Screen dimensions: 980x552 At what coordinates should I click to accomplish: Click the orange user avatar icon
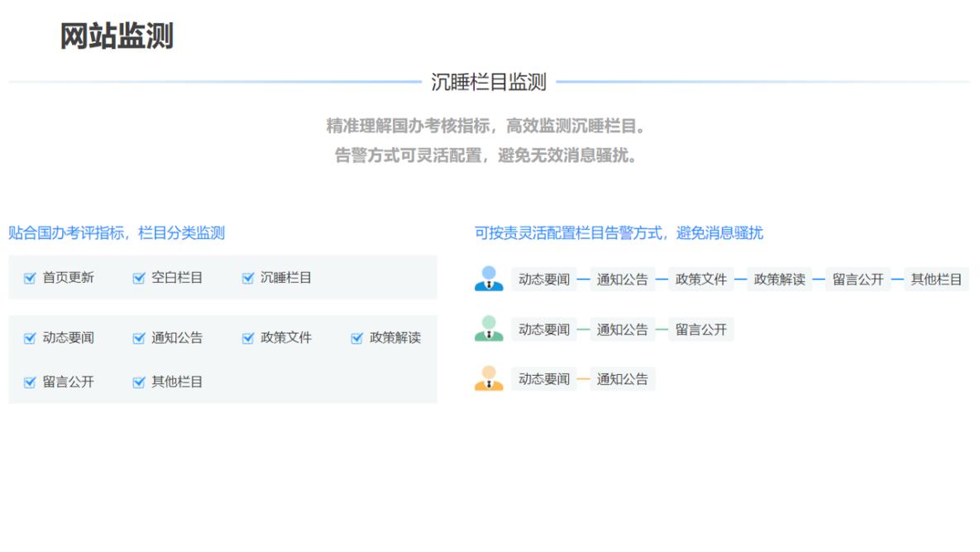(489, 378)
